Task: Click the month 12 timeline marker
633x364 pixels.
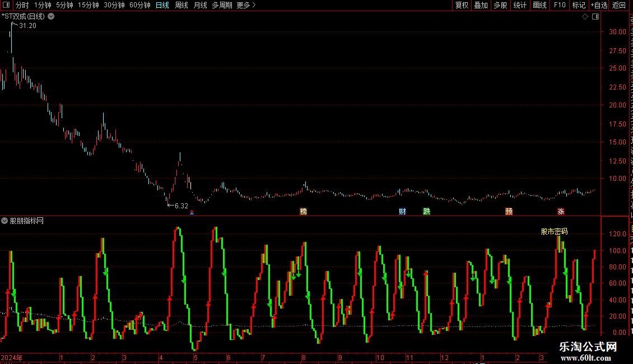Action: pyautogui.click(x=444, y=357)
